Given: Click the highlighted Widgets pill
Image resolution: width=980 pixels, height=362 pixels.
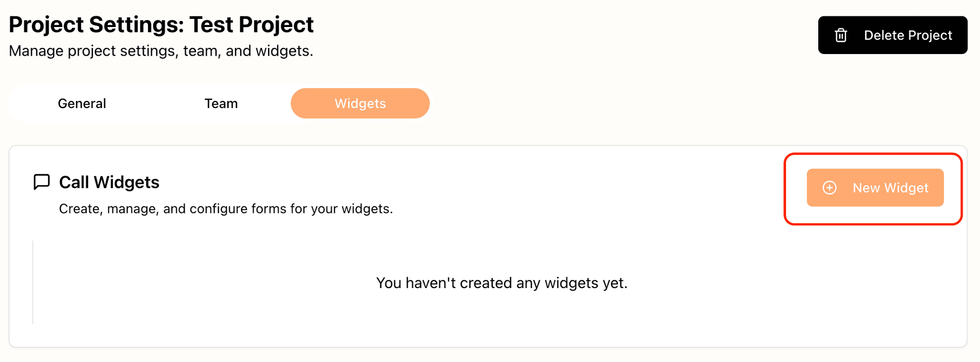Looking at the screenshot, I should (360, 103).
